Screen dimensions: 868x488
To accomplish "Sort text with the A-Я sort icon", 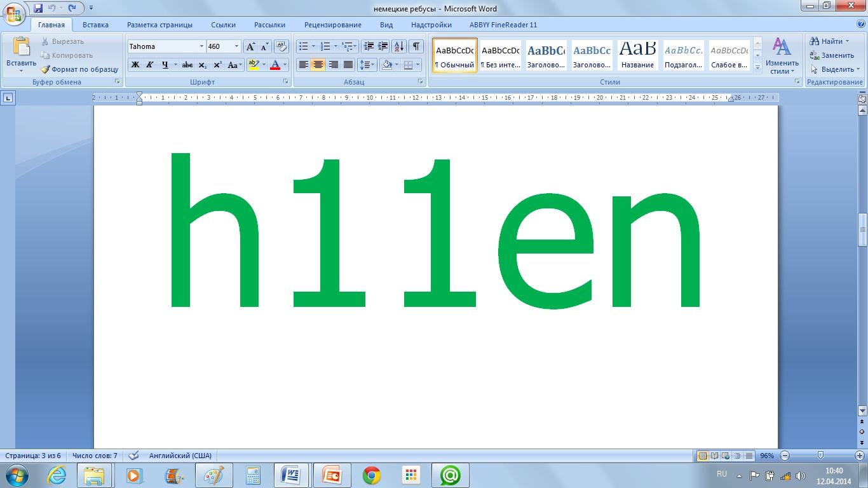I will (399, 46).
